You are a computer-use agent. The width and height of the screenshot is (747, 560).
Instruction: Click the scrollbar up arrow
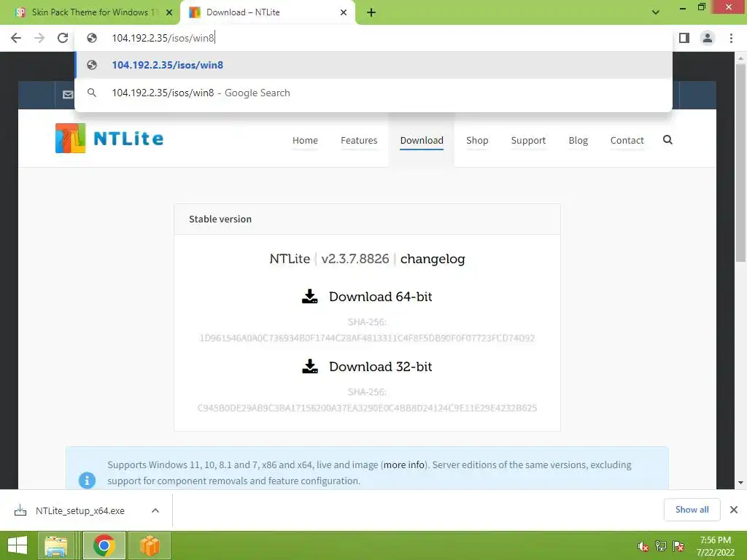(x=740, y=58)
